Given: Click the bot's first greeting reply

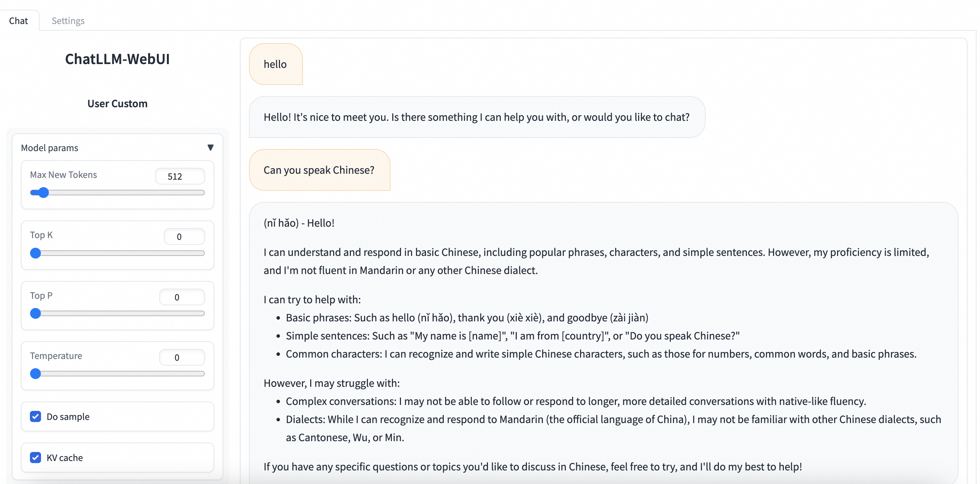Looking at the screenshot, I should coord(476,117).
